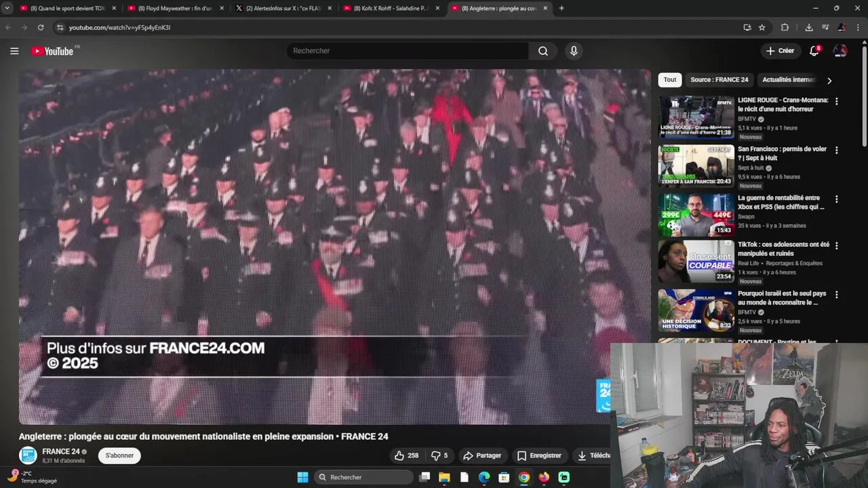Open San Francisco video thumbnail
Image resolution: width=868 pixels, height=488 pixels.
click(x=696, y=165)
